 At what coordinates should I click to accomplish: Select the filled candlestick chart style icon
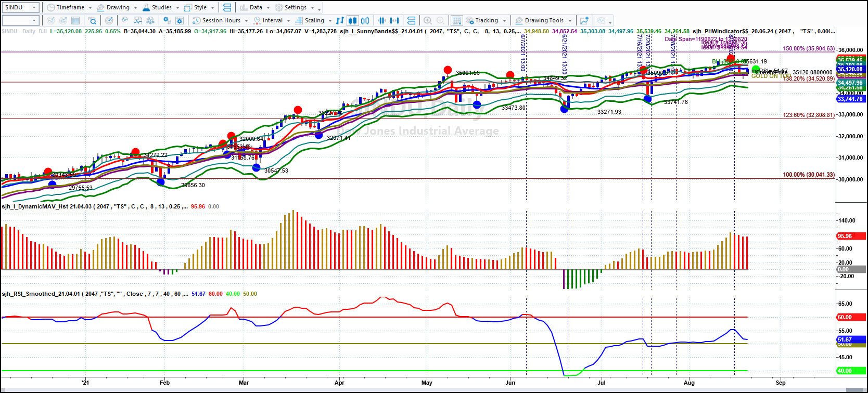[x=352, y=20]
